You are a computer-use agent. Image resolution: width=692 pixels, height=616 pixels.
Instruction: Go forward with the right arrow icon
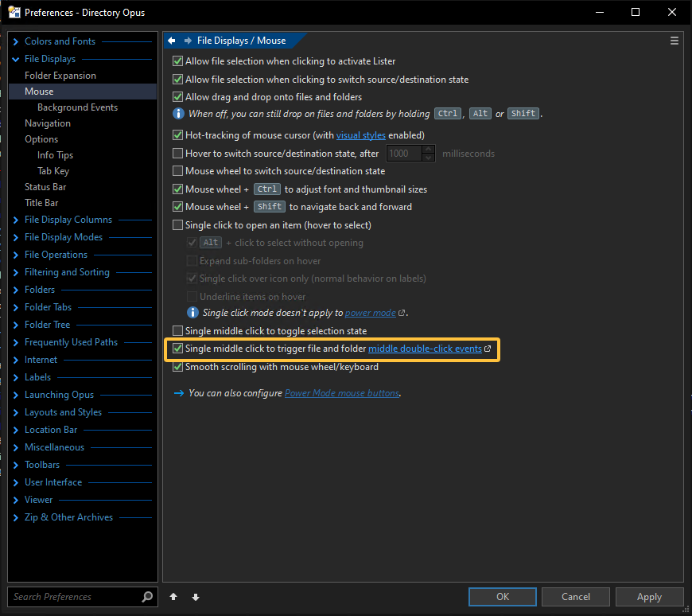[x=188, y=41]
